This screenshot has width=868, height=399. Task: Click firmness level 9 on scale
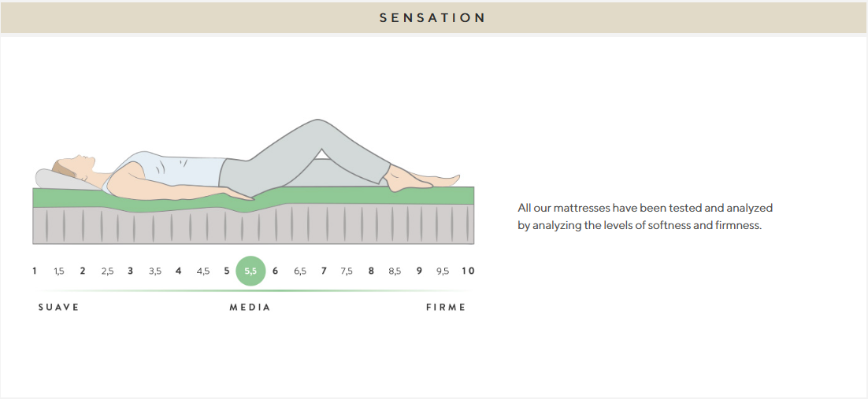(x=419, y=271)
